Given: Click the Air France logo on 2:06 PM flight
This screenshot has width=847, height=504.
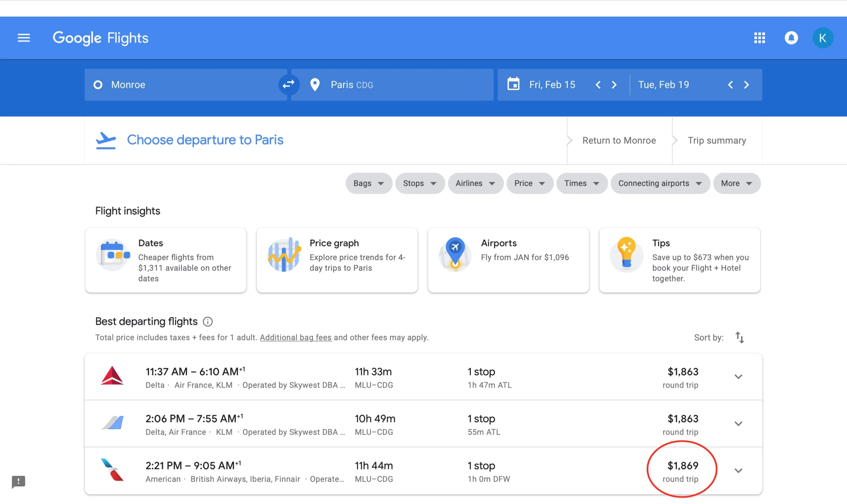Looking at the screenshot, I should coord(113,423).
